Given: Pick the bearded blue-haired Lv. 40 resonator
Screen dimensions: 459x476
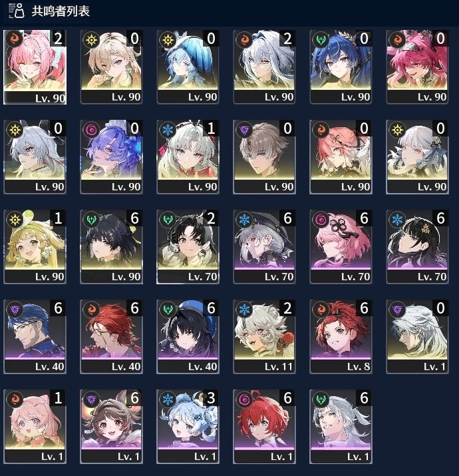Looking at the screenshot, I should [x=35, y=337].
